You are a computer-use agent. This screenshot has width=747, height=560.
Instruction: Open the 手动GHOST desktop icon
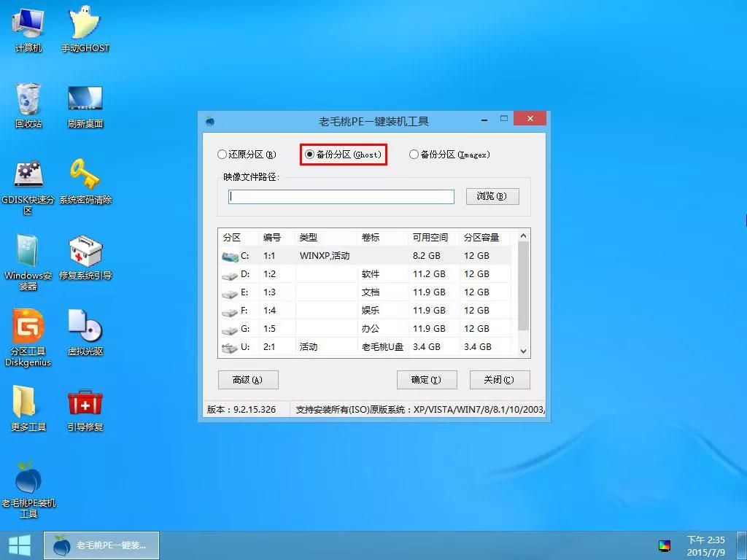85,25
